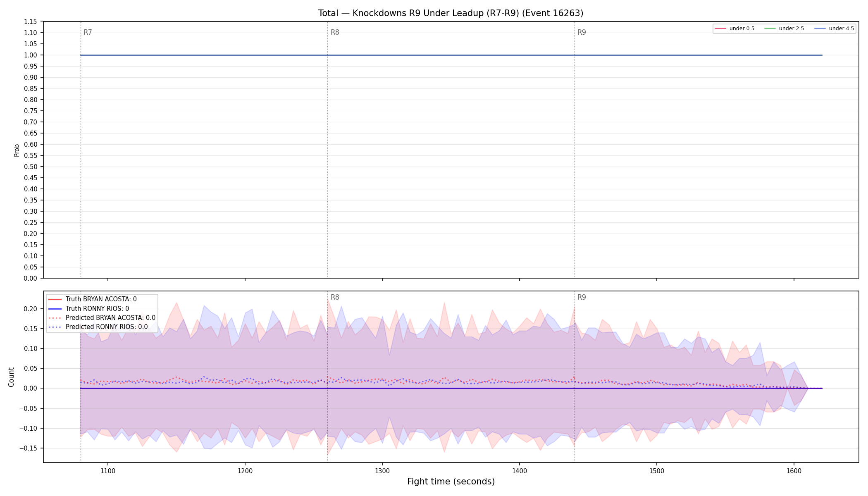The image size is (868, 496).
Task: Click the chart title mentioning Event 16263
Action: [x=451, y=13]
